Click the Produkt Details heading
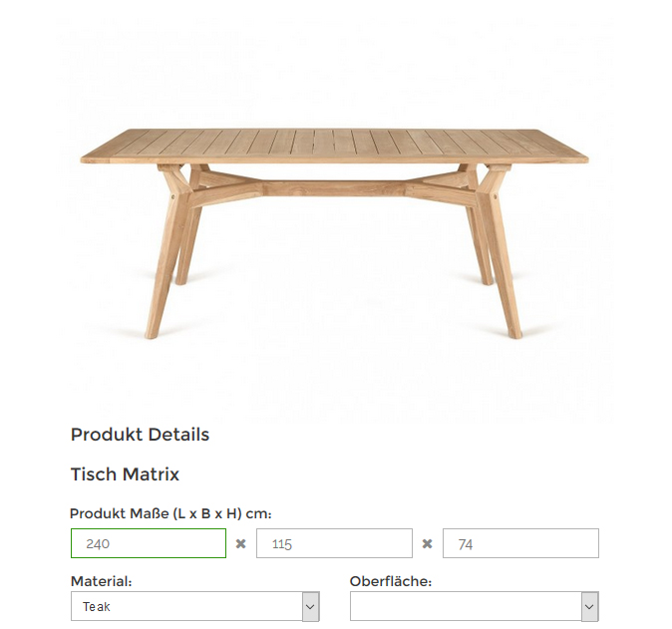This screenshot has width=672, height=629. (x=140, y=435)
